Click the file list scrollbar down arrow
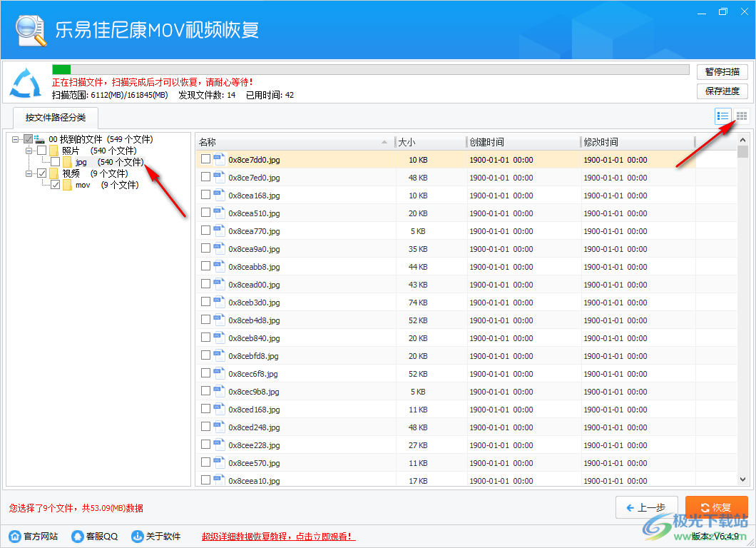 [742, 479]
